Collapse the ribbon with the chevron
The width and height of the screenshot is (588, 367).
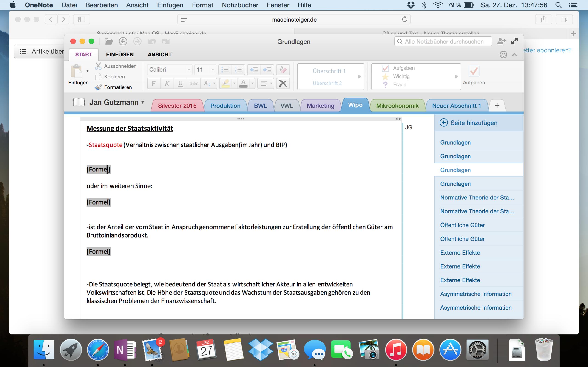514,55
